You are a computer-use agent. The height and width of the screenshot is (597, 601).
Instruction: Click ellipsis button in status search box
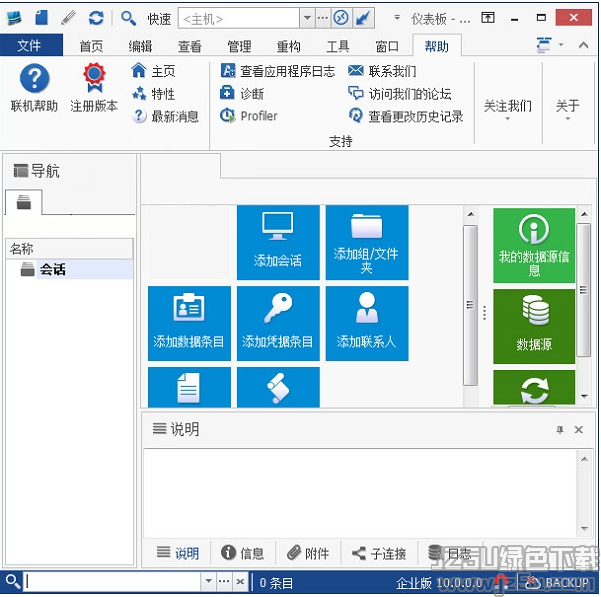(224, 581)
